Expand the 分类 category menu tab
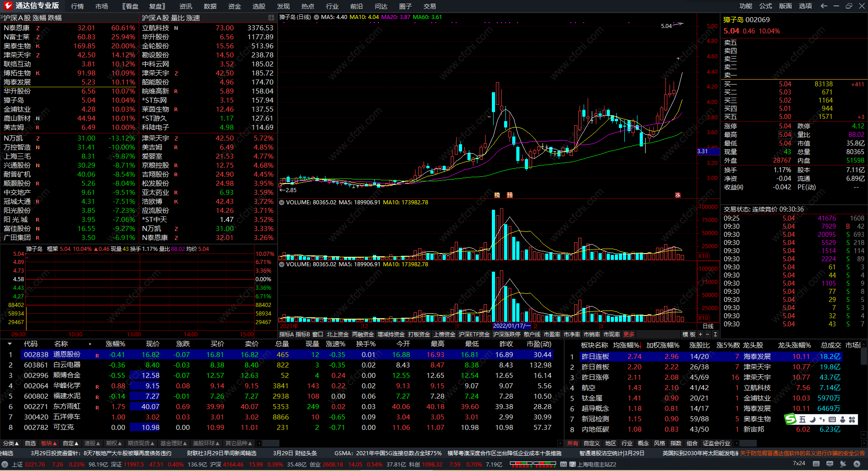The image size is (868, 471). [x=11, y=443]
